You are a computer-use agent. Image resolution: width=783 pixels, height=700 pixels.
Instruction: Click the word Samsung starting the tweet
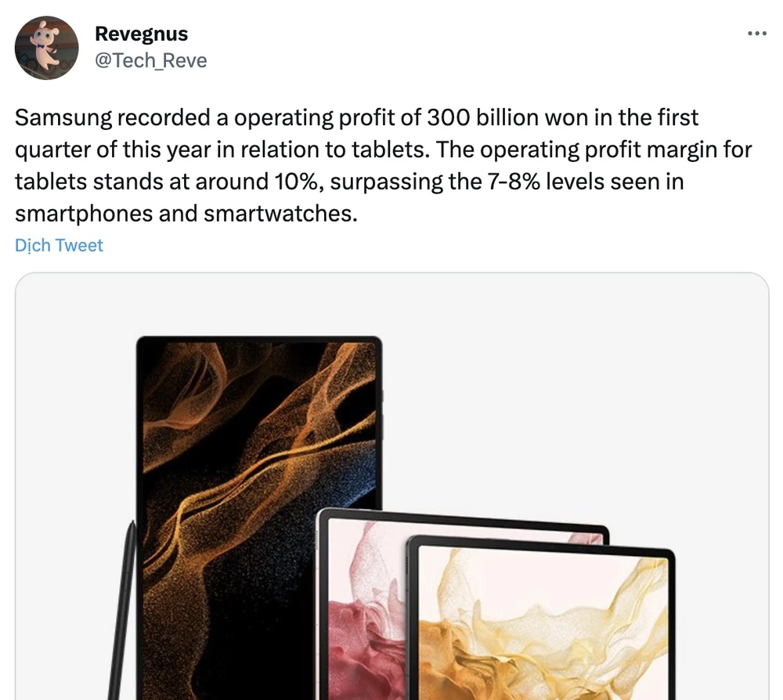tap(63, 118)
